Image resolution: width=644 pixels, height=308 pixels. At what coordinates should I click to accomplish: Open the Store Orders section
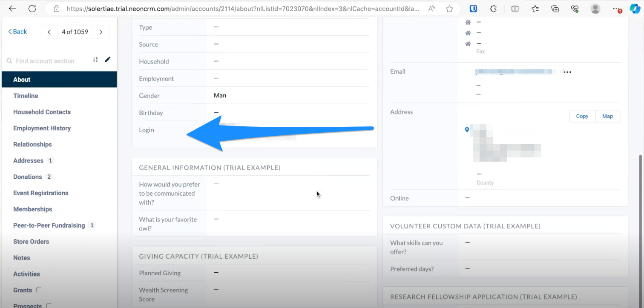[31, 241]
